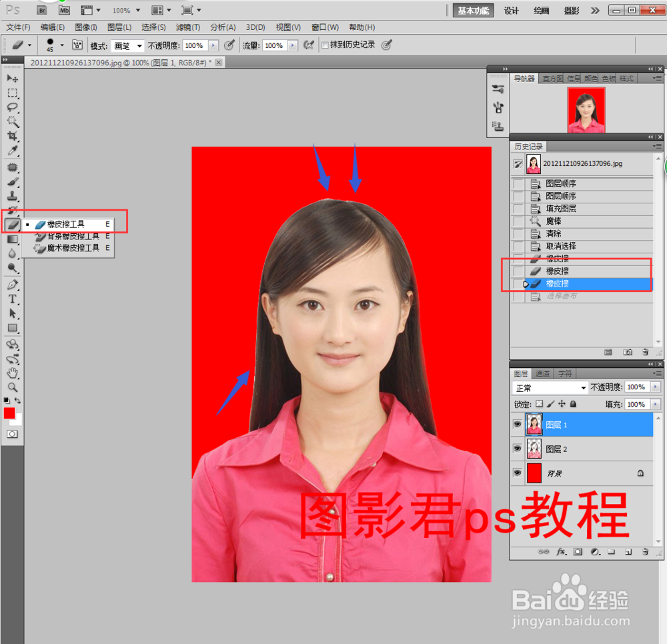Screen dimensions: 667x644
Task: Select the Clone Stamp tool
Action: pos(12,196)
